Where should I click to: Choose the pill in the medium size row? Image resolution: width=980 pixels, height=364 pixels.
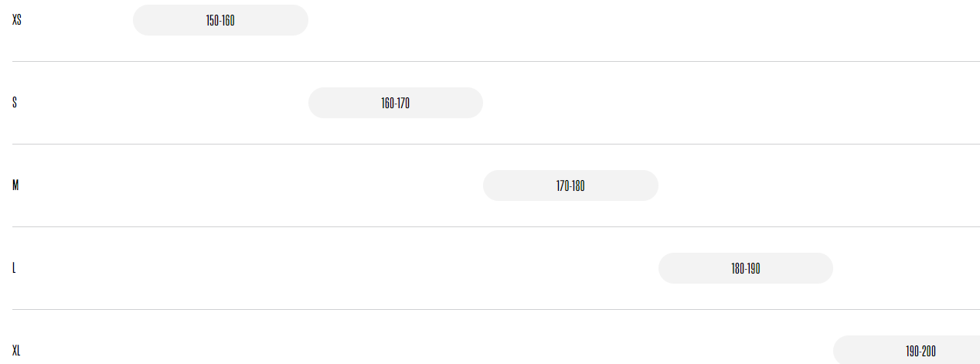click(570, 185)
